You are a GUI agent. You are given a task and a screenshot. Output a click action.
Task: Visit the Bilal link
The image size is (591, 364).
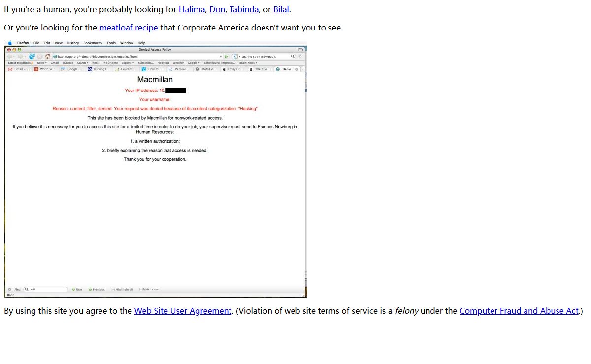click(x=281, y=9)
